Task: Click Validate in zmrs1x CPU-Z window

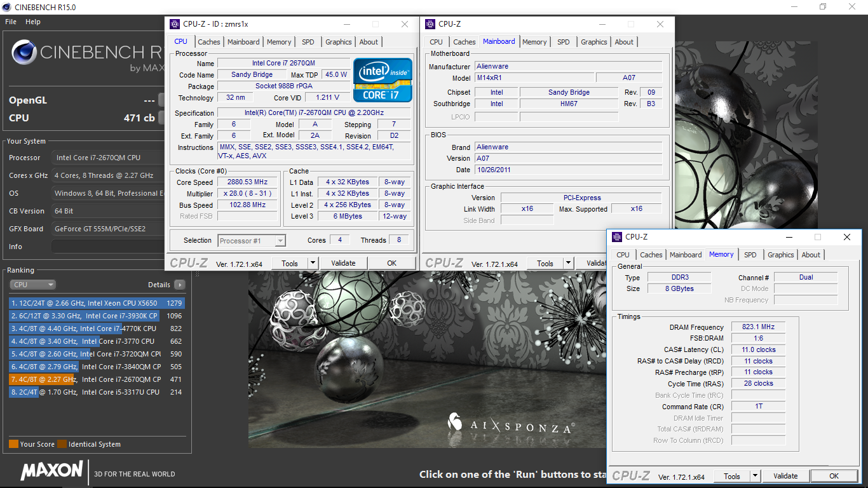Action: coord(343,263)
